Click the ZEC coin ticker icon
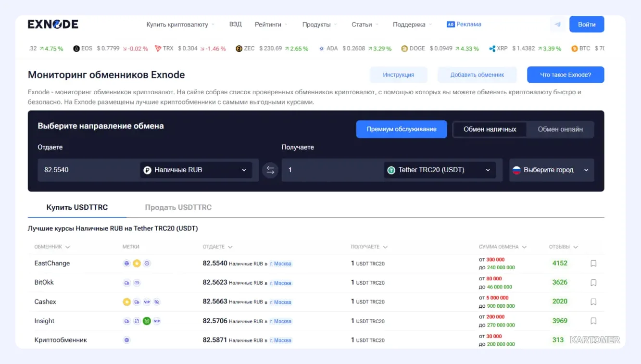 click(239, 49)
